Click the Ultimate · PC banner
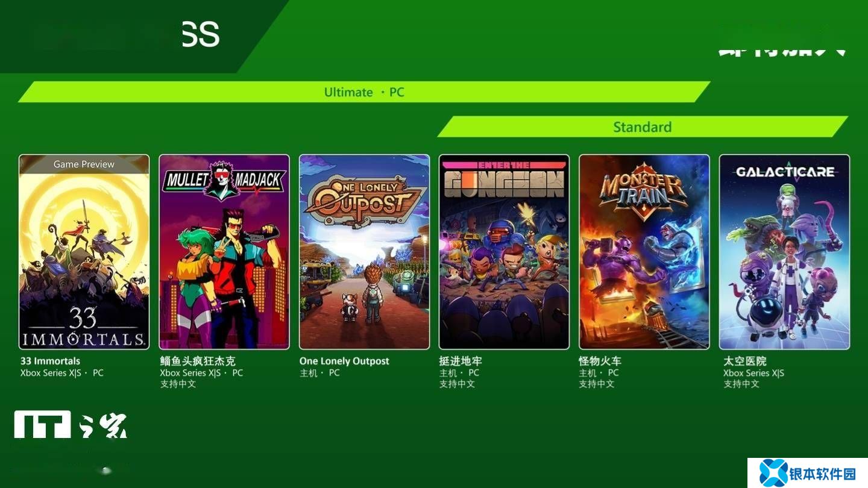 (364, 92)
